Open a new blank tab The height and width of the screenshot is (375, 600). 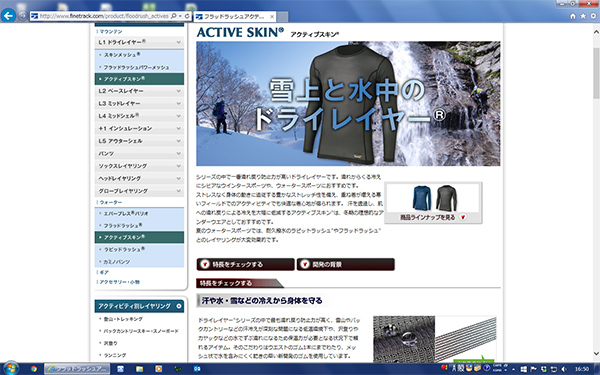point(282,17)
